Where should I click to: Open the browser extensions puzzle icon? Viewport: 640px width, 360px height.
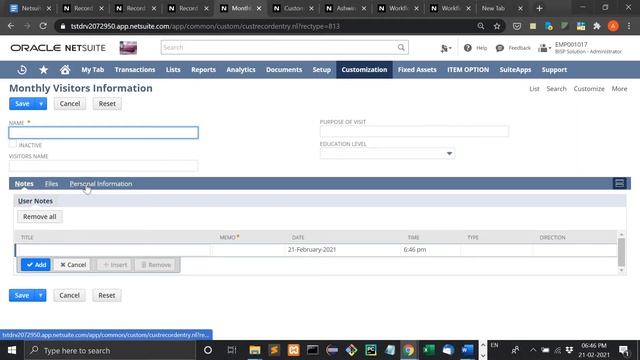(597, 26)
